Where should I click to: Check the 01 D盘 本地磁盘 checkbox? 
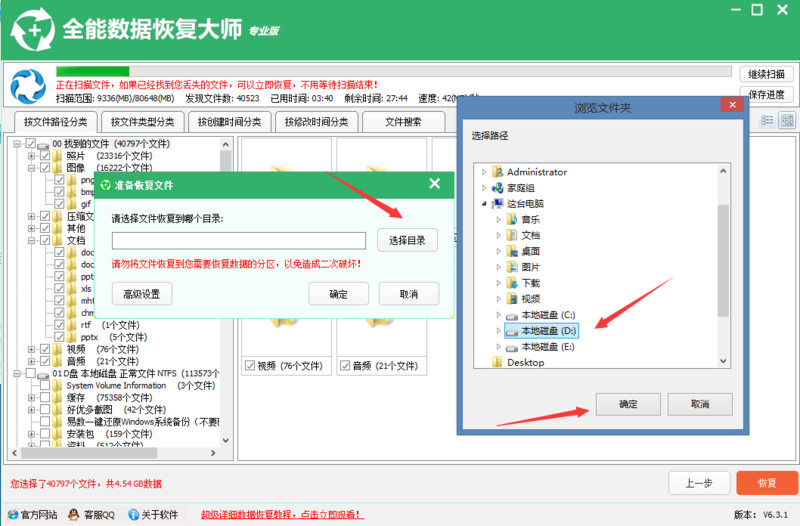31,373
